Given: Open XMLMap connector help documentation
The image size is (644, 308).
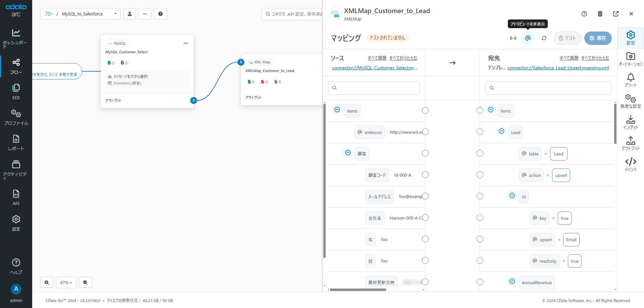Looking at the screenshot, I should (584, 14).
